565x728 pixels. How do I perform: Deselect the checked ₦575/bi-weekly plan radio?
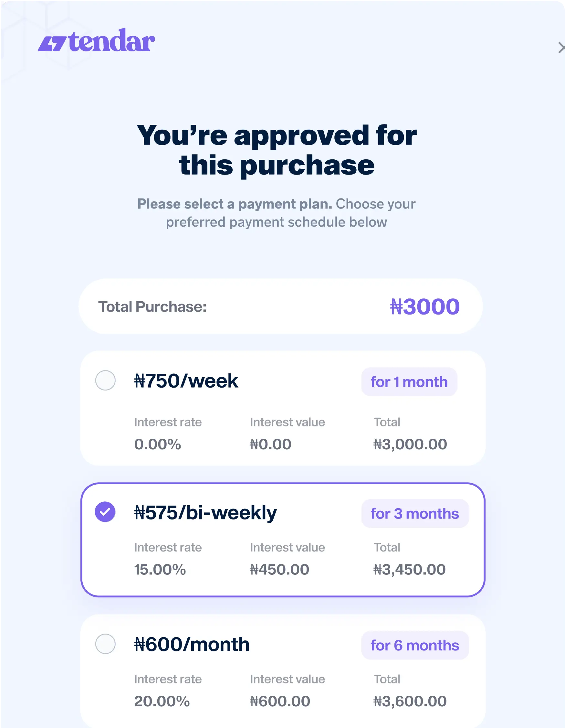coord(105,512)
